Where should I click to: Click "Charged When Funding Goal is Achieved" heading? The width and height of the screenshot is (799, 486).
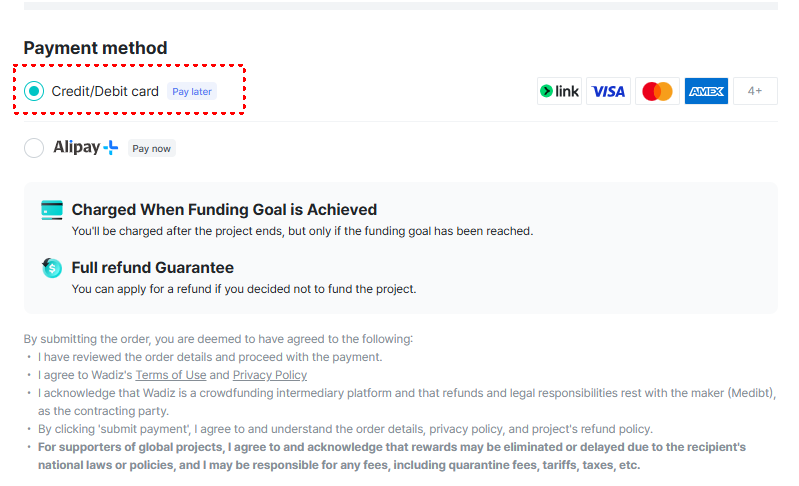pyautogui.click(x=224, y=210)
